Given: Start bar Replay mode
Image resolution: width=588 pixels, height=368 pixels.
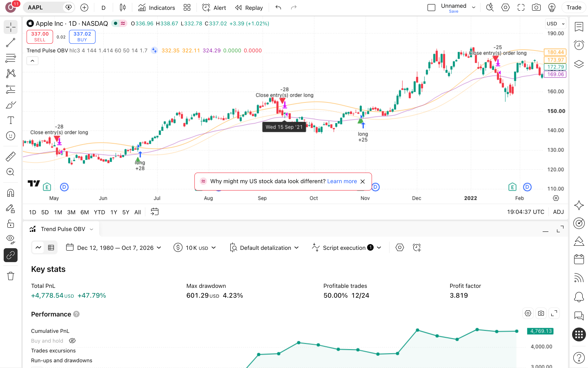Looking at the screenshot, I should (249, 8).
